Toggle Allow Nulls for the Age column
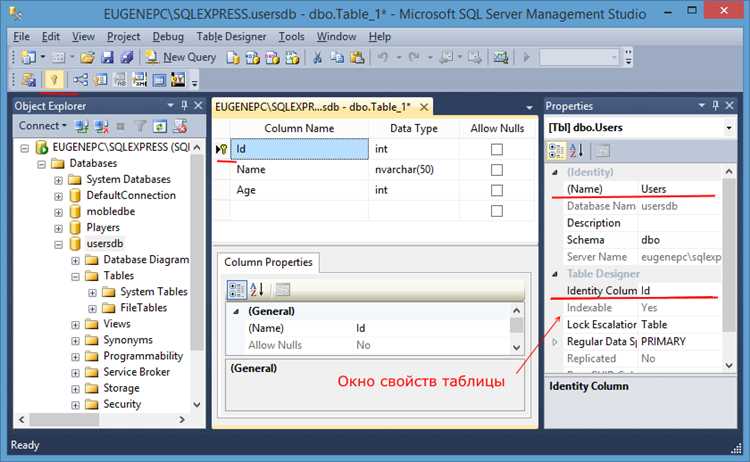This screenshot has width=750, height=462. point(496,190)
